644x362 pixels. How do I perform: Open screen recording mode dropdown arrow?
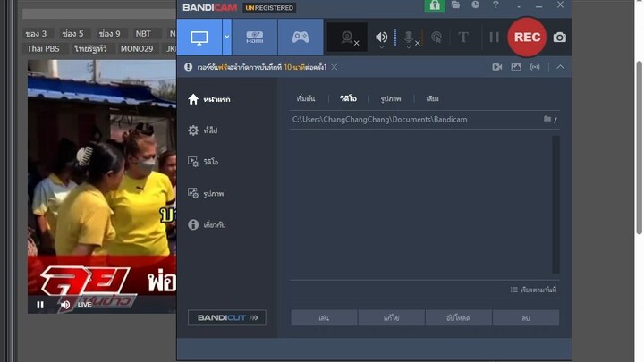[x=226, y=37]
